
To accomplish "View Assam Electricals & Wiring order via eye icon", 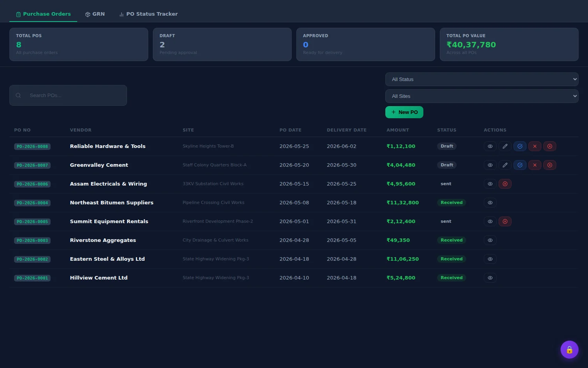I will click(490, 184).
